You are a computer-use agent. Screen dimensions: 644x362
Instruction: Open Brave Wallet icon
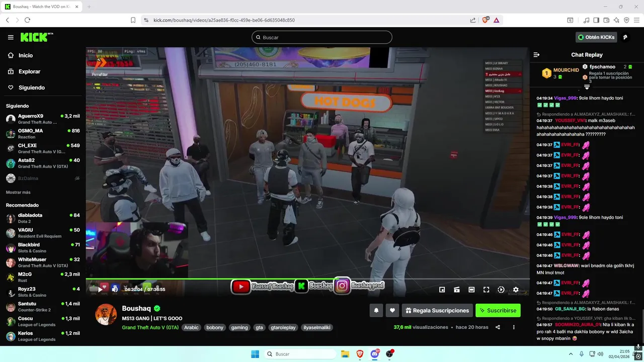coord(606,20)
